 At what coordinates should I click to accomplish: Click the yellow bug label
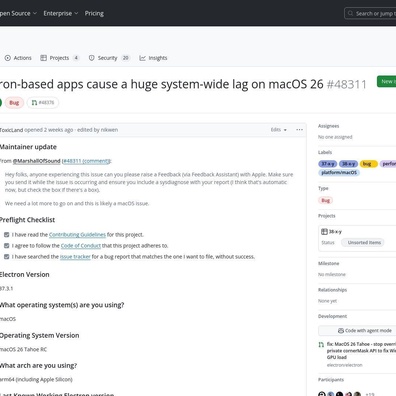point(368,164)
